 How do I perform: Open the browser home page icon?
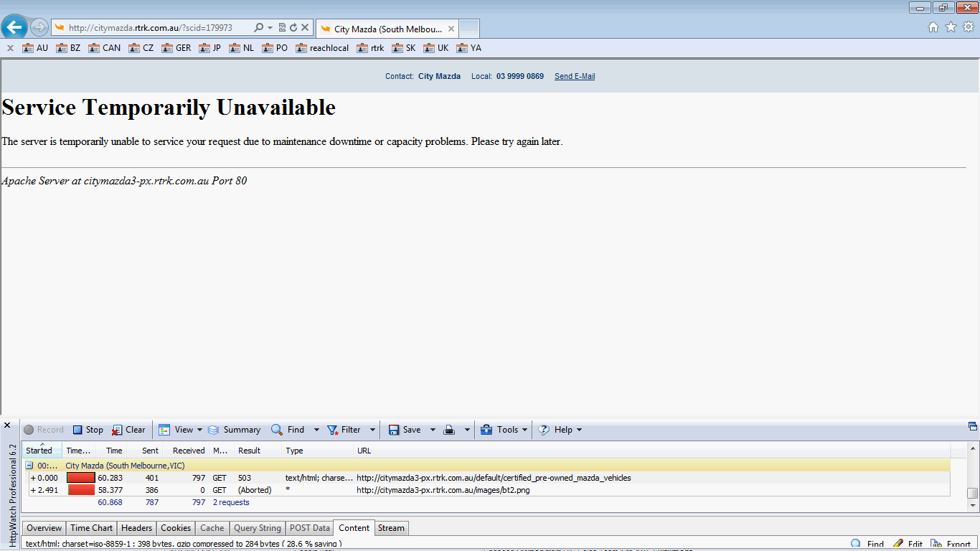point(933,27)
